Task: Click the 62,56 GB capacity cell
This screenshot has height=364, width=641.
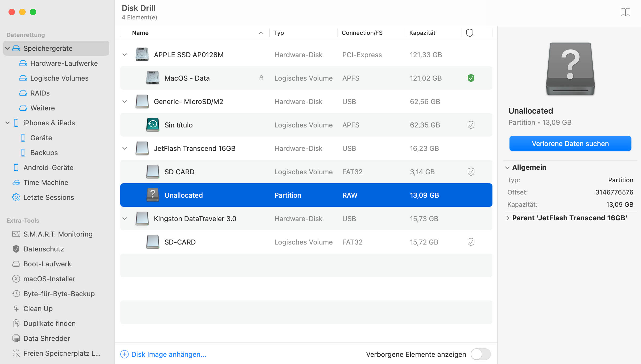Action: (x=425, y=102)
